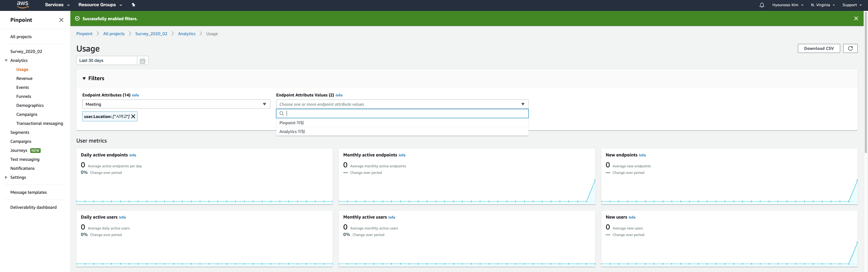
Task: Go to Demographics analytics page
Action: (x=30, y=105)
